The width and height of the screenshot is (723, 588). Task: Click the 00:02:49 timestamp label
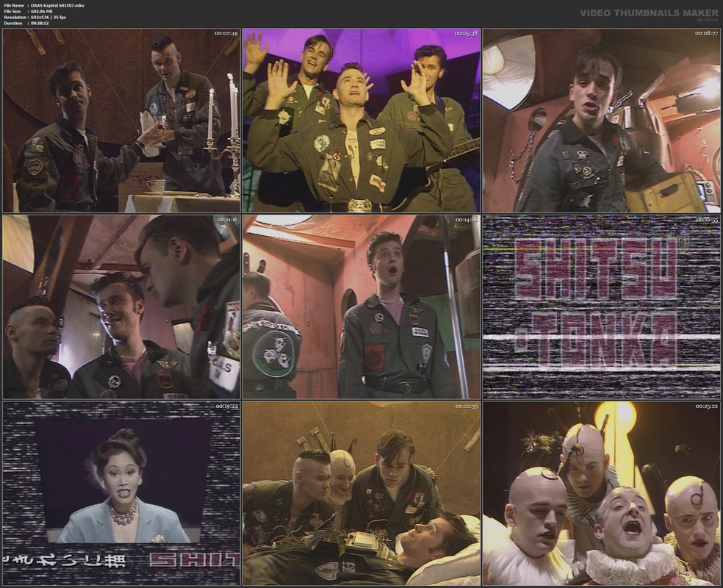tap(226, 33)
